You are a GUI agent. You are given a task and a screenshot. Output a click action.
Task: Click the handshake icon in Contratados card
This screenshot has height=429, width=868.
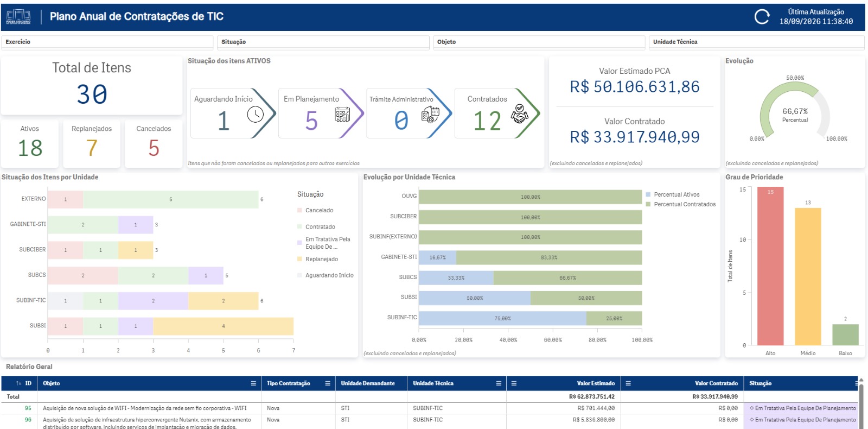pos(519,113)
